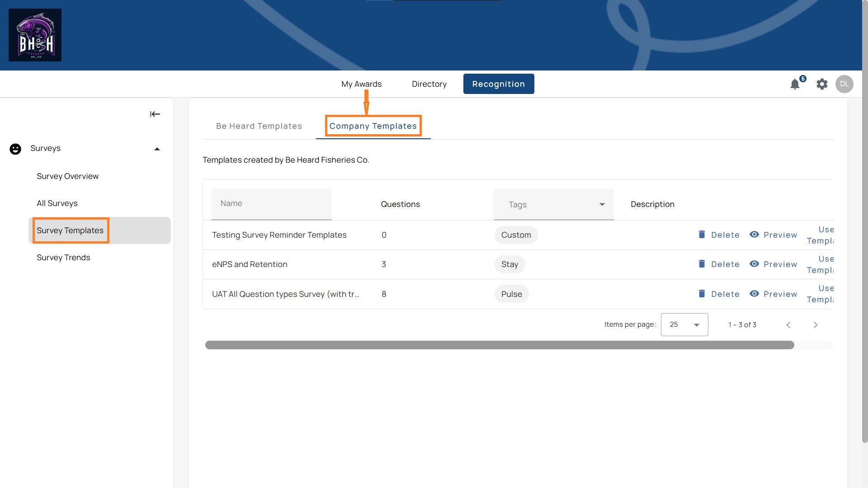This screenshot has height=488, width=868.
Task: Delete the UAT All Question types template
Action: click(x=719, y=294)
